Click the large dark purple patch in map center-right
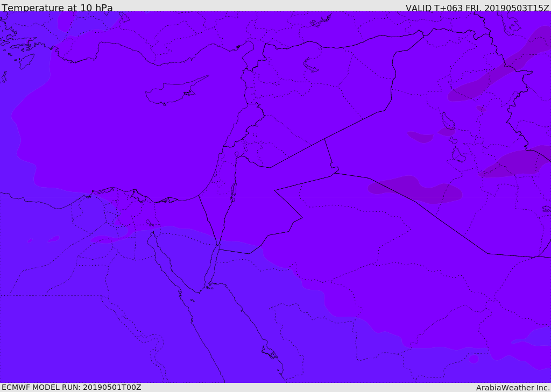551x392 pixels. [x=414, y=189]
